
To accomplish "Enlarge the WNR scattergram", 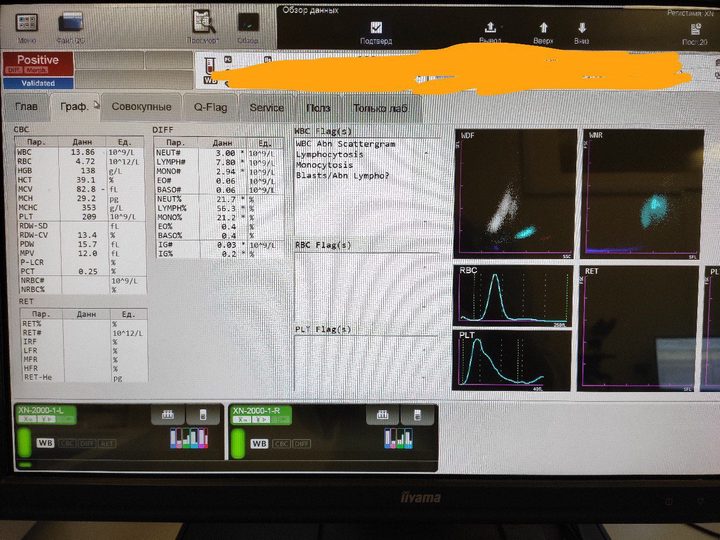I will pyautogui.click(x=642, y=194).
